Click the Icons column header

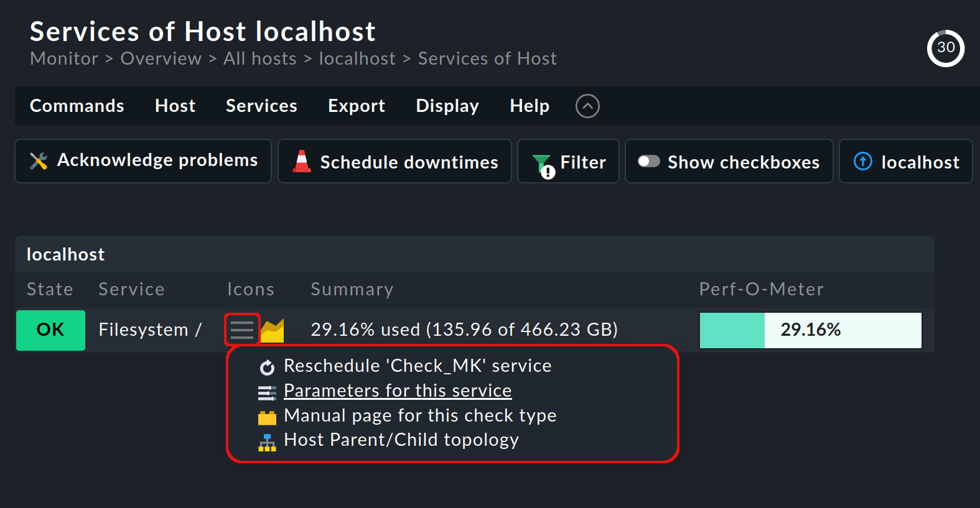(x=250, y=289)
